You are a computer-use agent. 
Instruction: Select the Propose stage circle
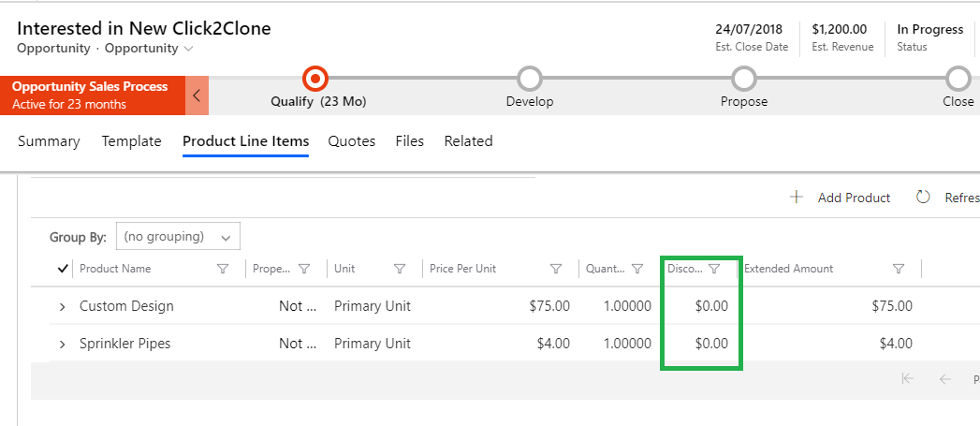click(x=743, y=78)
